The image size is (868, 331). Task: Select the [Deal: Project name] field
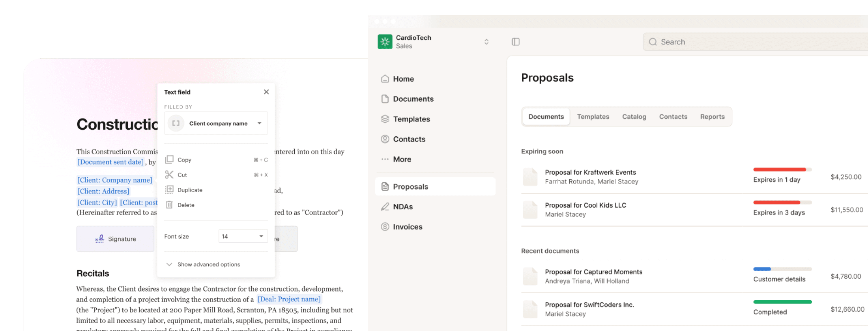pyautogui.click(x=289, y=299)
